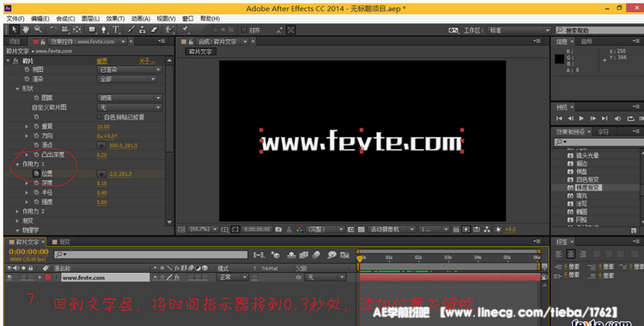Check the 白色拼贴已修复 checkbox
The height and width of the screenshot is (326, 644).
coord(99,117)
